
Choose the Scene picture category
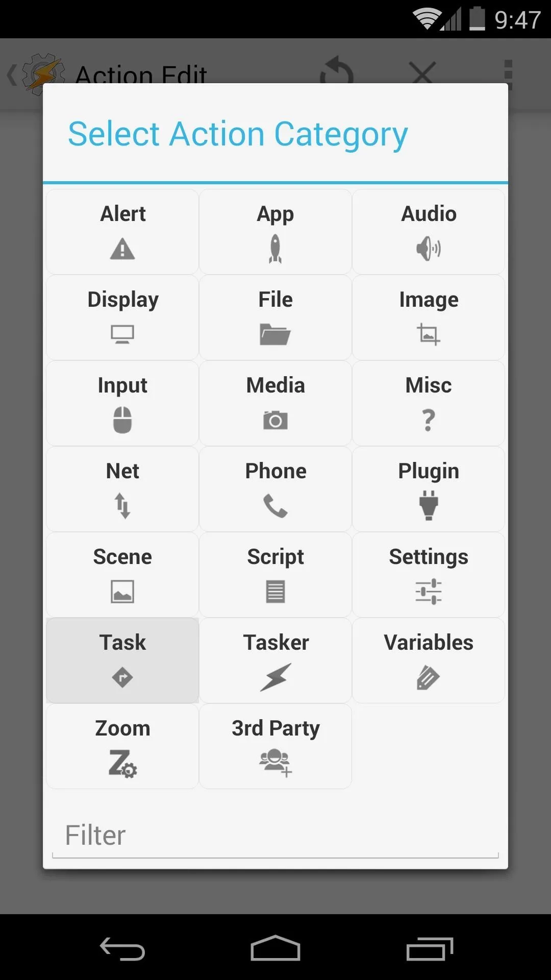122,575
